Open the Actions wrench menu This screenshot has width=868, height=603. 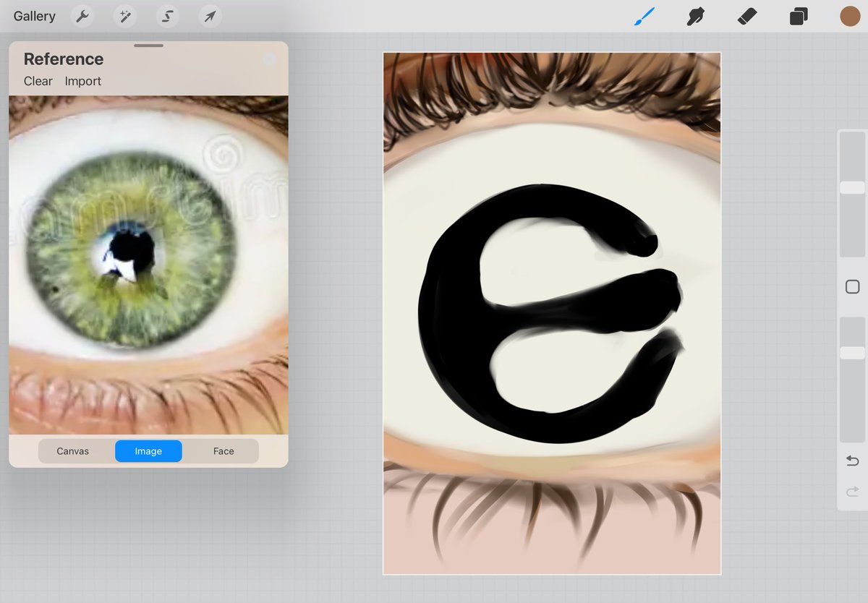(x=83, y=16)
